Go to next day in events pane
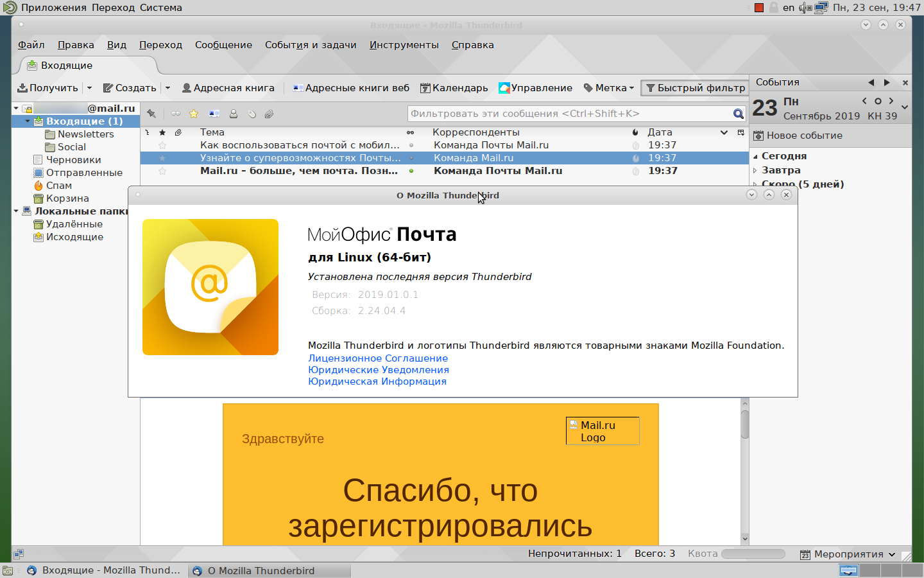Viewport: 924px width, 578px height. click(891, 101)
